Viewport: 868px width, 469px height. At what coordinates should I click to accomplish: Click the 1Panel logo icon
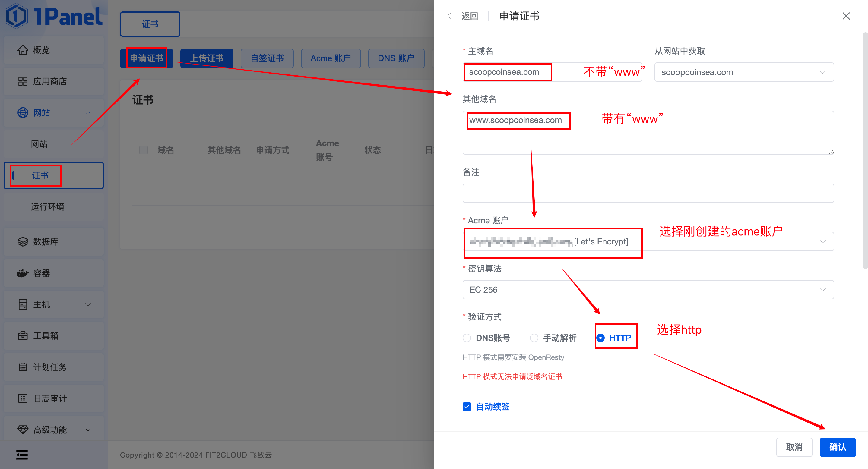coord(16,16)
